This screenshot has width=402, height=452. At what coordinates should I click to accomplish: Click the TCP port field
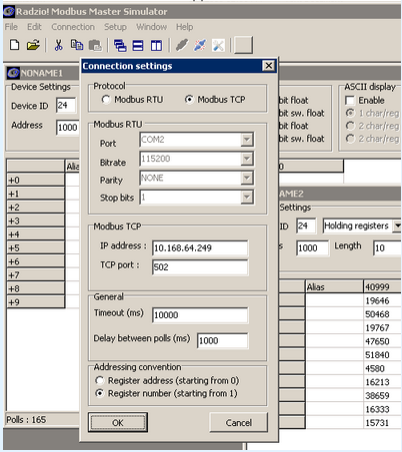(200, 267)
